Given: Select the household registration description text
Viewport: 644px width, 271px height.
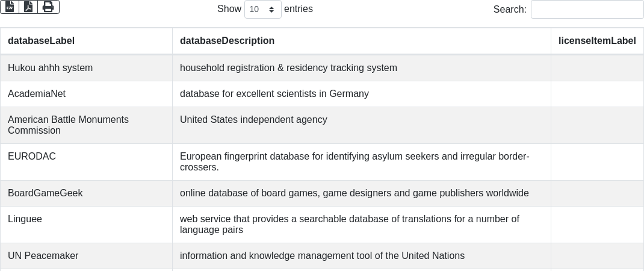Looking at the screenshot, I should tap(288, 68).
